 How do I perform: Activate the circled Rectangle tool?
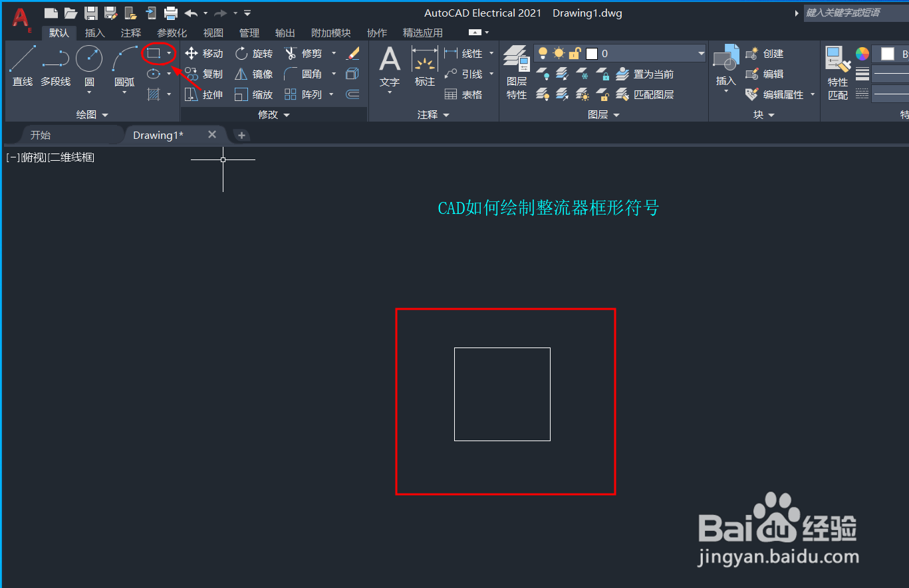click(154, 53)
